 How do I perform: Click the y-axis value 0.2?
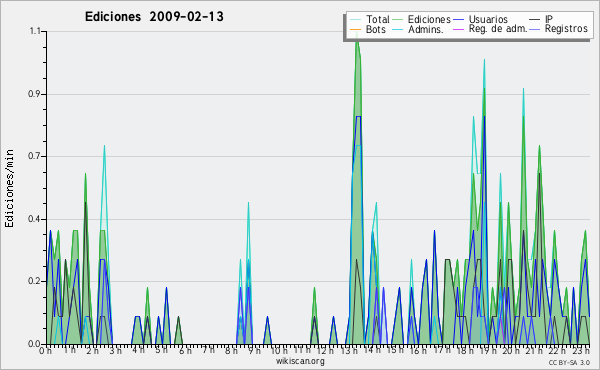point(34,281)
